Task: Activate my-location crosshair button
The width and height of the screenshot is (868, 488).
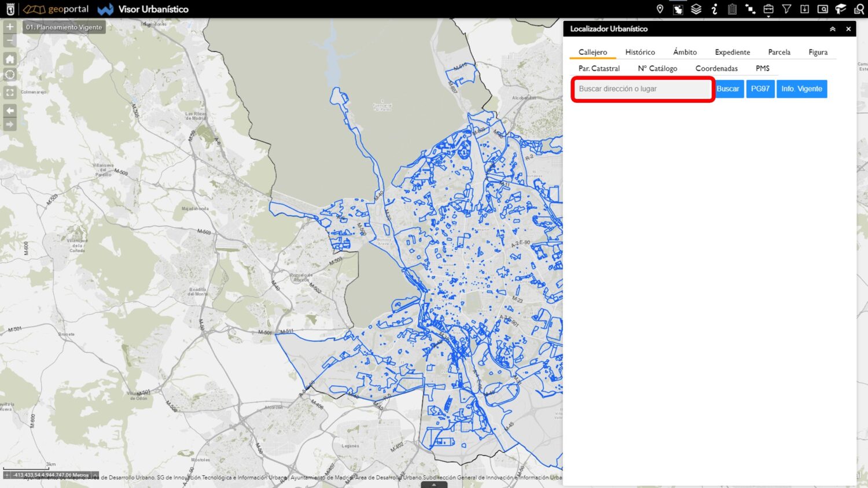Action: (x=10, y=75)
